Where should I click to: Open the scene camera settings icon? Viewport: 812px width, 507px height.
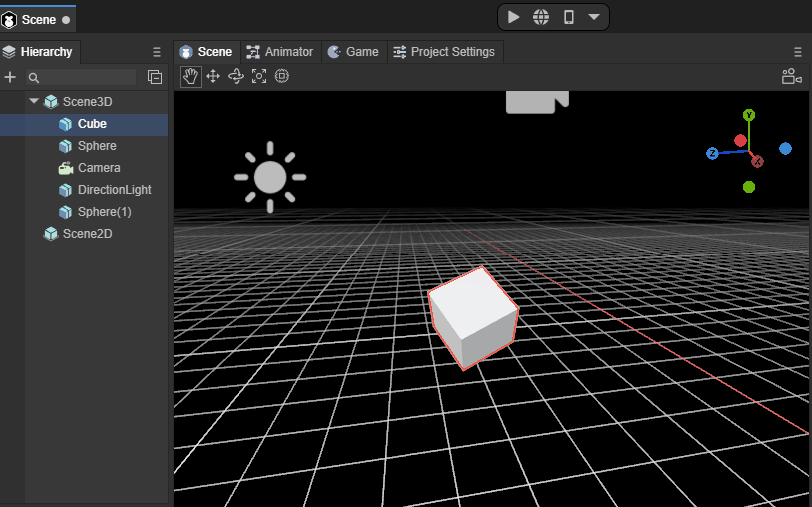(791, 76)
